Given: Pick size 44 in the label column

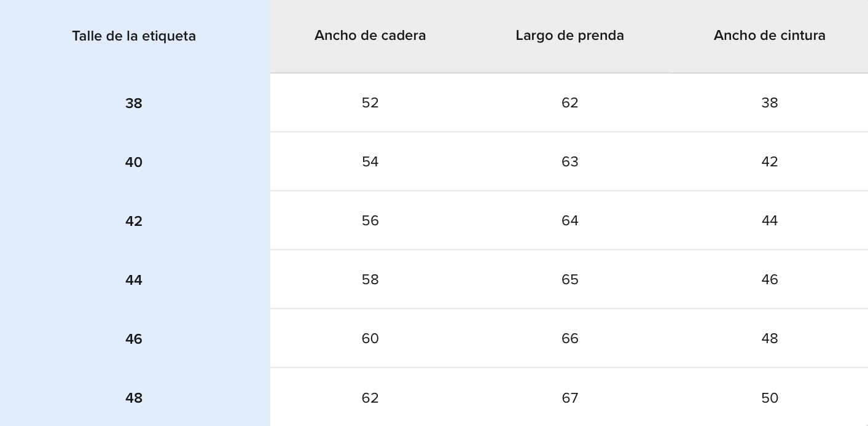Looking at the screenshot, I should pyautogui.click(x=134, y=280).
